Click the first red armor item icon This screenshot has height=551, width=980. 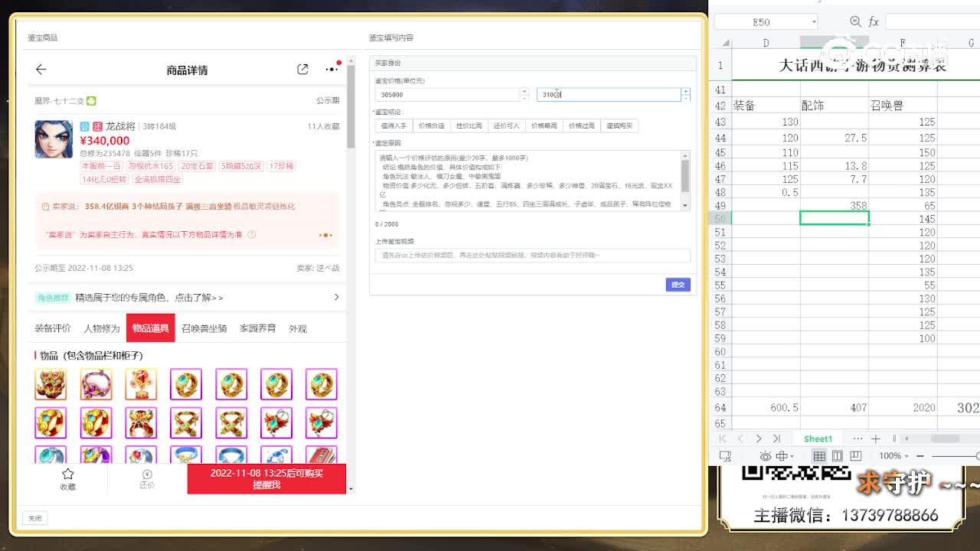click(x=51, y=384)
